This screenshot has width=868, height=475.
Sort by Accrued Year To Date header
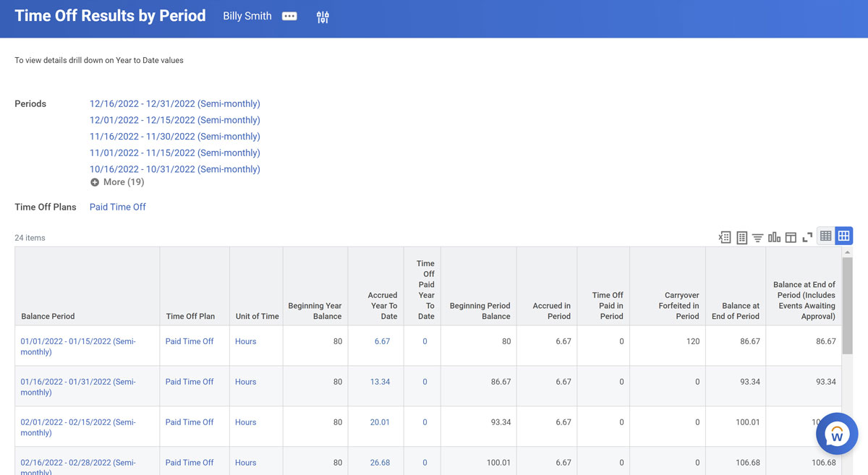pyautogui.click(x=376, y=286)
